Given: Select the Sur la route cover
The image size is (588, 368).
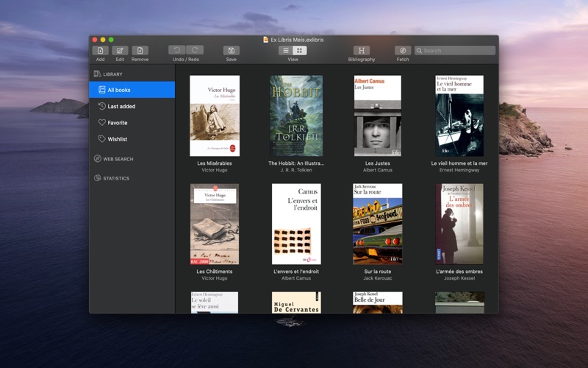Looking at the screenshot, I should pos(378,224).
